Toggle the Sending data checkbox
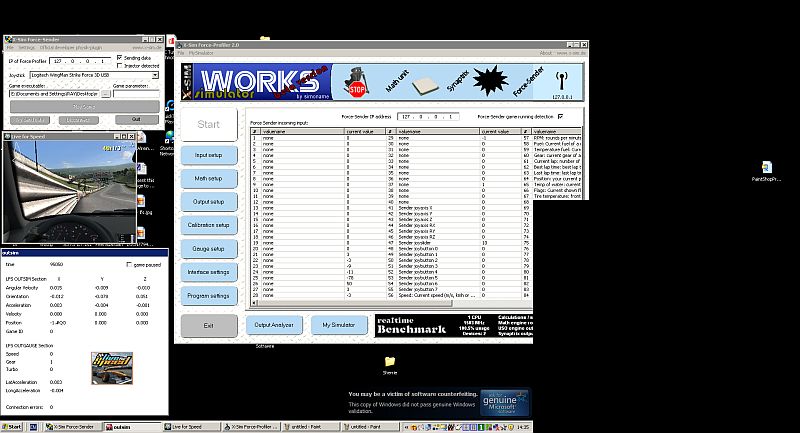The height and width of the screenshot is (433, 800). 119,58
